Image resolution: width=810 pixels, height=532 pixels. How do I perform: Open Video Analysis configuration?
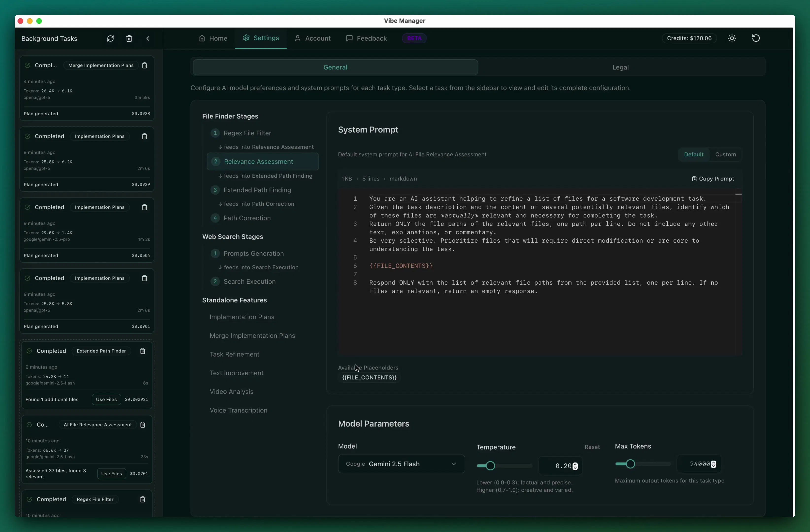coord(231,392)
